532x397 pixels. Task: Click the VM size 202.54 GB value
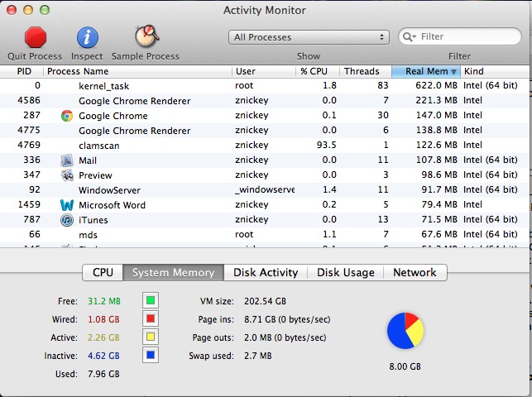click(265, 301)
